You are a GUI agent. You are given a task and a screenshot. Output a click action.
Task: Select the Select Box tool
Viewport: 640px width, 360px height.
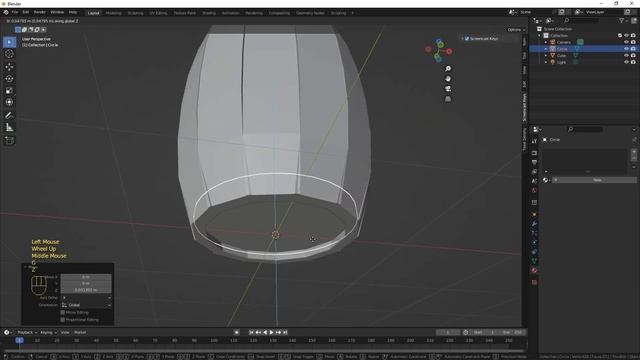(x=9, y=42)
